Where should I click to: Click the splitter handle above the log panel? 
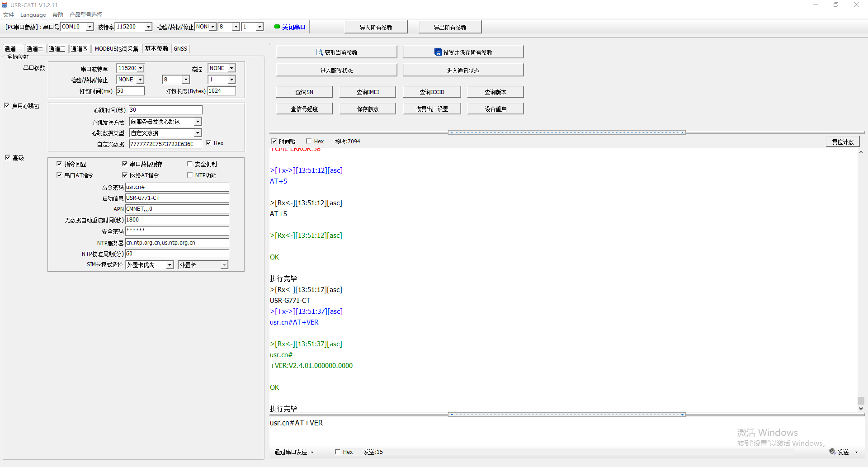click(x=567, y=132)
